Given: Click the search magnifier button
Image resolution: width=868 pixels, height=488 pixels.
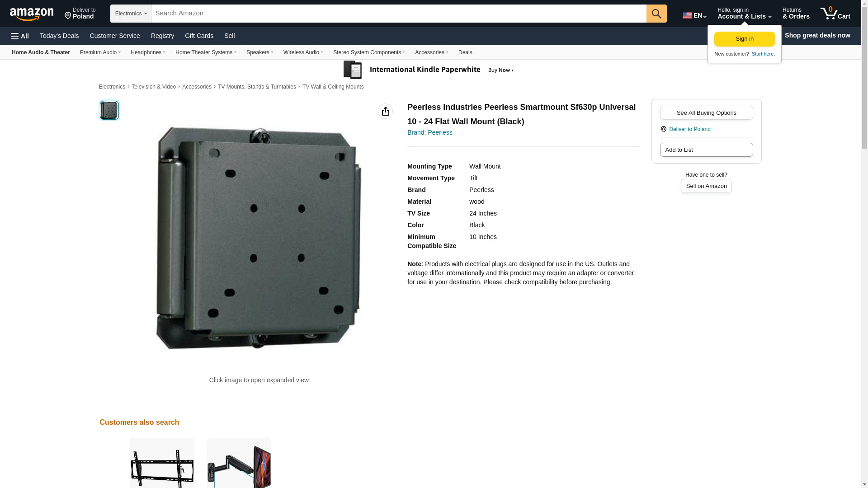Looking at the screenshot, I should 656,14.
